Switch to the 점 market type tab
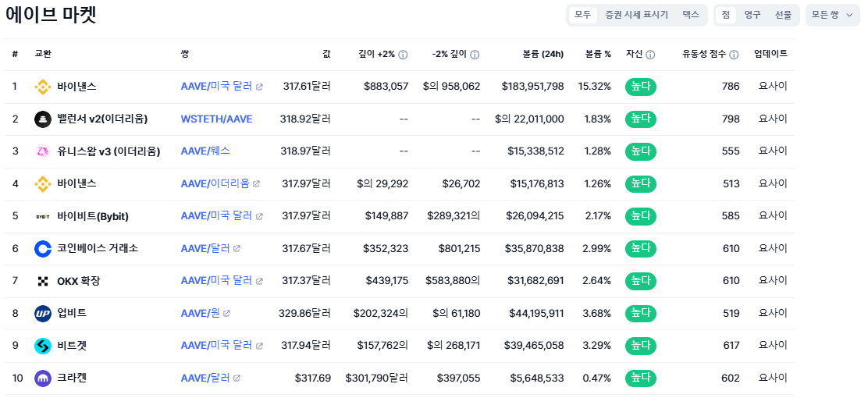 tap(726, 15)
